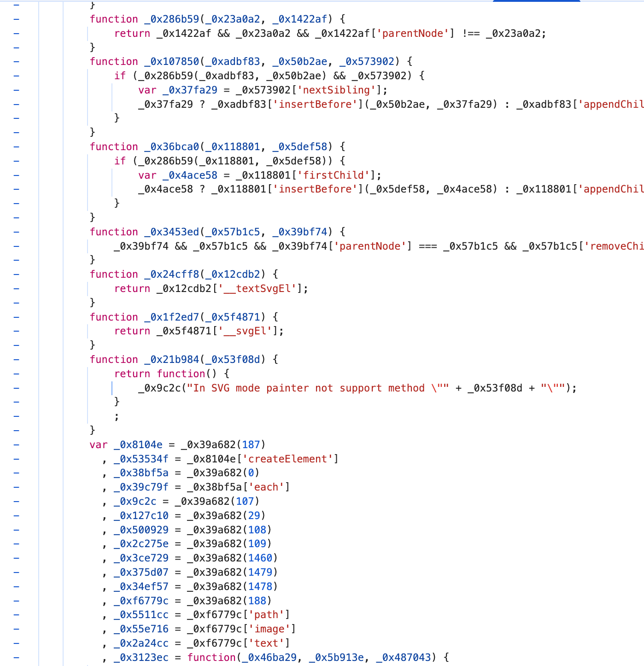Click gutter marker beside function _0x3453ed line
The image size is (644, 666).
17,232
